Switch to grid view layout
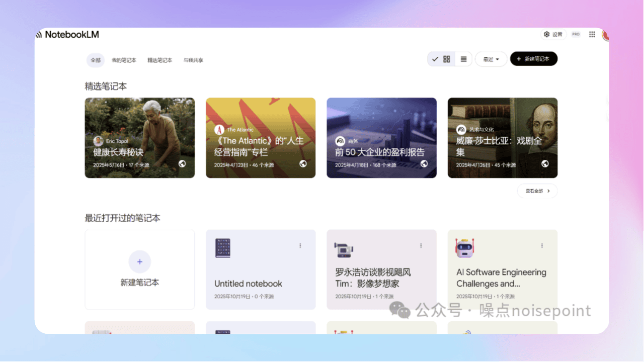Image resolution: width=644 pixels, height=362 pixels. click(x=446, y=59)
